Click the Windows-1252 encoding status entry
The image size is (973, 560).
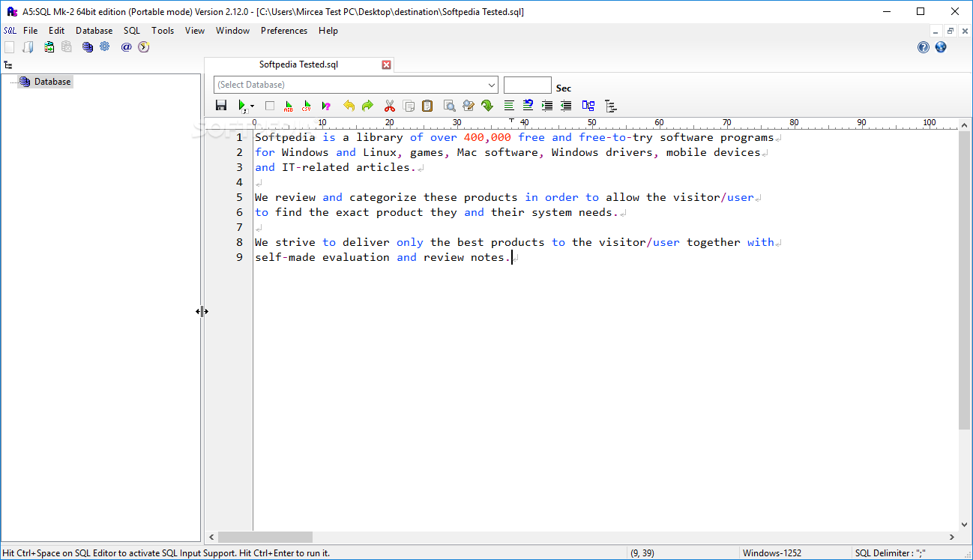tap(772, 553)
